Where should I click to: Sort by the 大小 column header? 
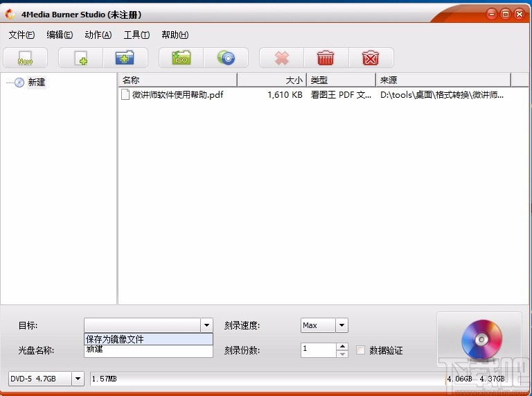(272, 80)
